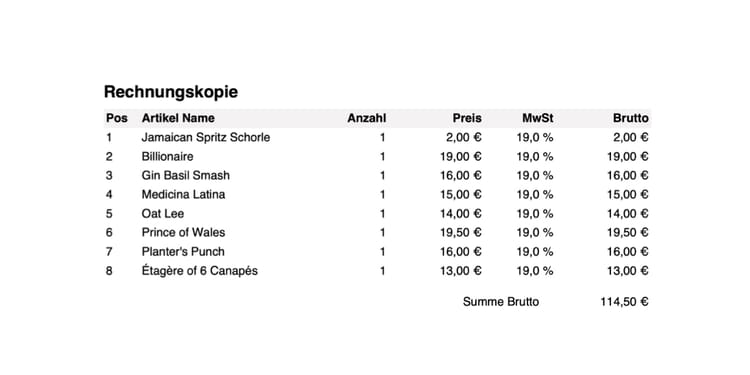Screen dimensions: 750x375
Task: Click the Medicina Latina item
Action: (183, 195)
